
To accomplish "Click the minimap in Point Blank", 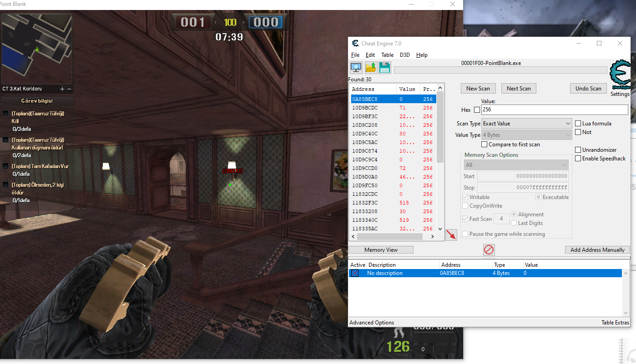I will click(x=37, y=49).
